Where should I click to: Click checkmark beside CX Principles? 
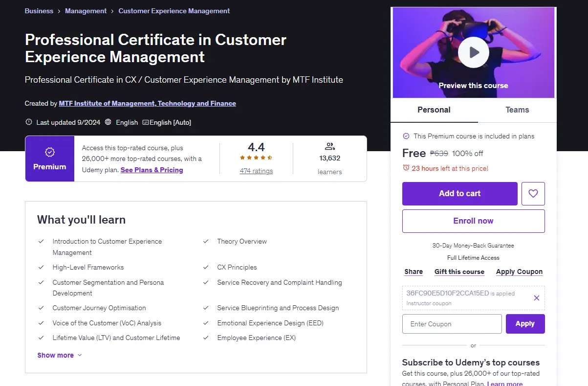(x=206, y=267)
